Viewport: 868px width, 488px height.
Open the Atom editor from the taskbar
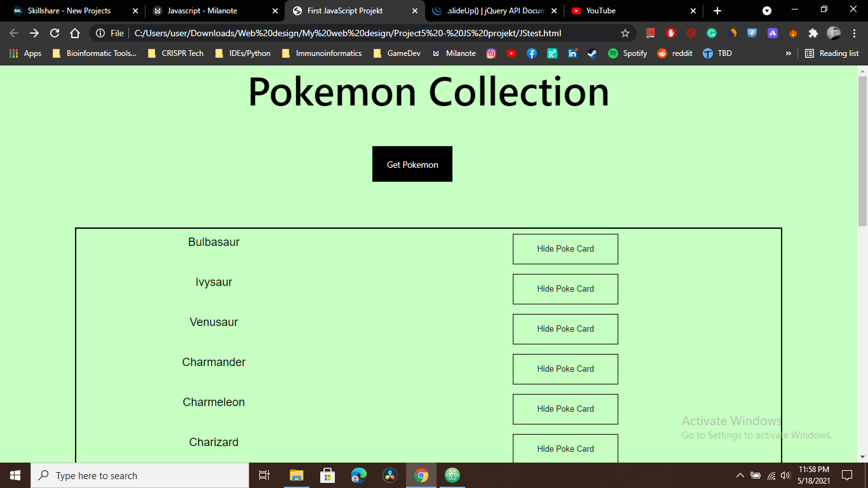coord(452,475)
